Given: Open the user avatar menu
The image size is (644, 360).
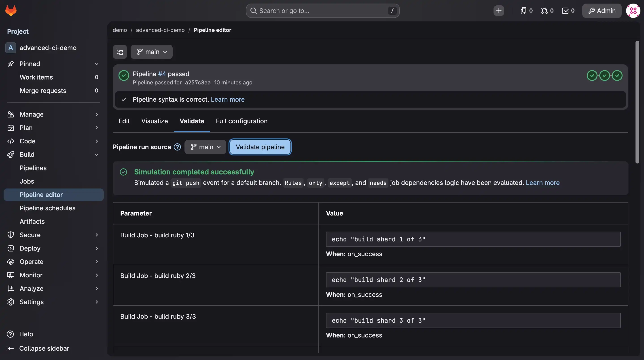Looking at the screenshot, I should pos(633,11).
